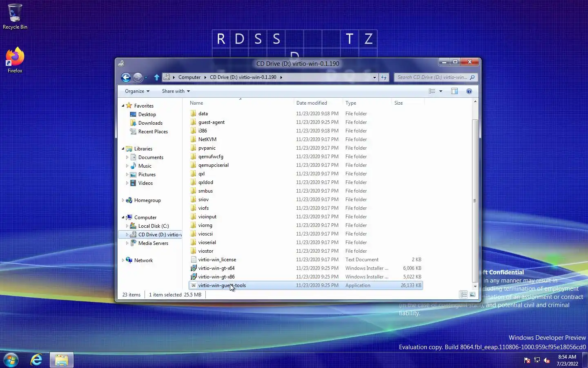Expand the Network node
This screenshot has height=368, width=588.
click(x=123, y=260)
